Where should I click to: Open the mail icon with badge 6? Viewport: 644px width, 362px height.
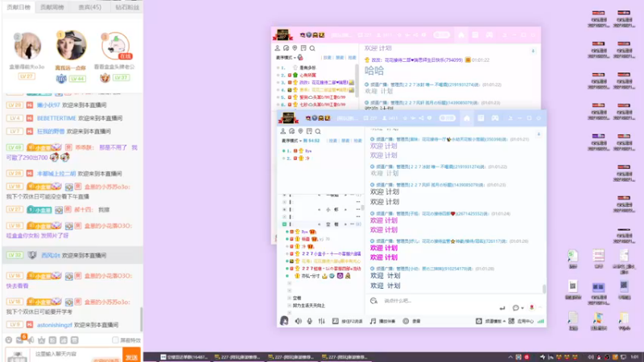coord(20,339)
